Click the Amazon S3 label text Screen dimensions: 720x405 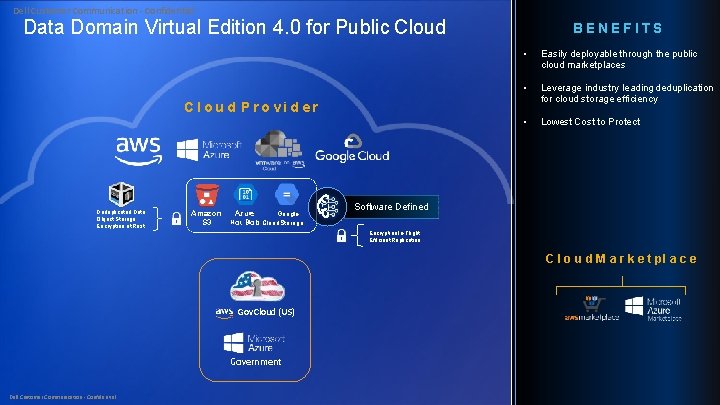point(206,218)
